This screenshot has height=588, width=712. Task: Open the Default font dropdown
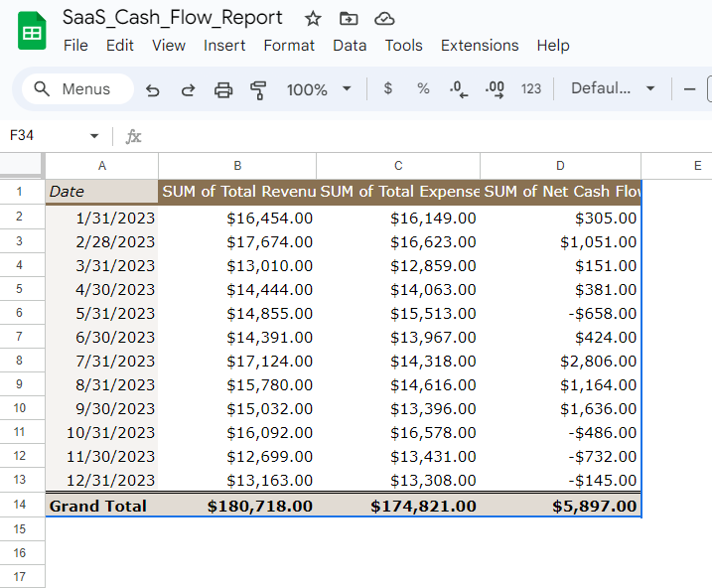point(613,88)
